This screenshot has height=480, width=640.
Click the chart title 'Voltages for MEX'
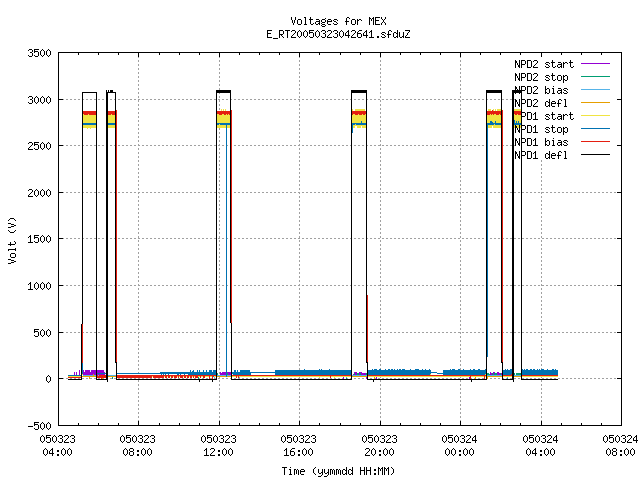[x=338, y=21]
